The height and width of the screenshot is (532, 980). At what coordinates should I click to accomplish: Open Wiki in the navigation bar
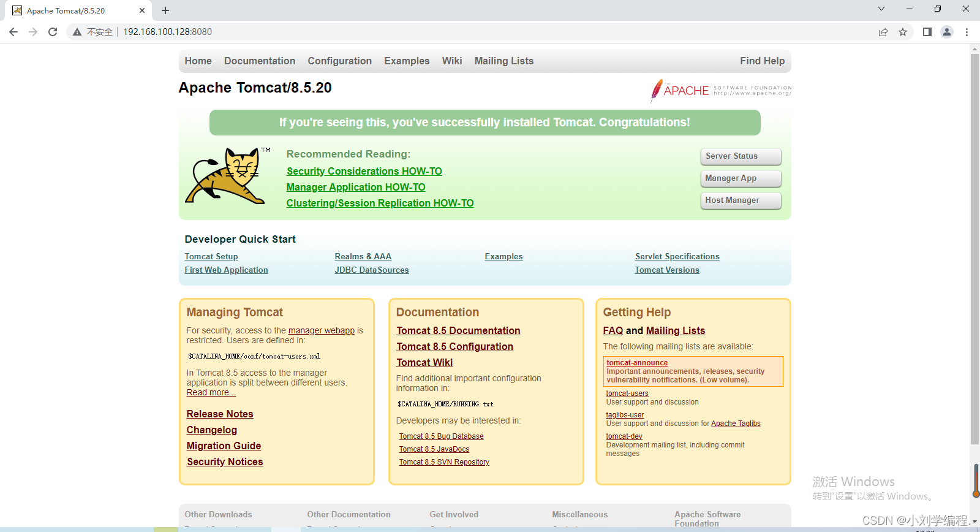click(x=452, y=61)
